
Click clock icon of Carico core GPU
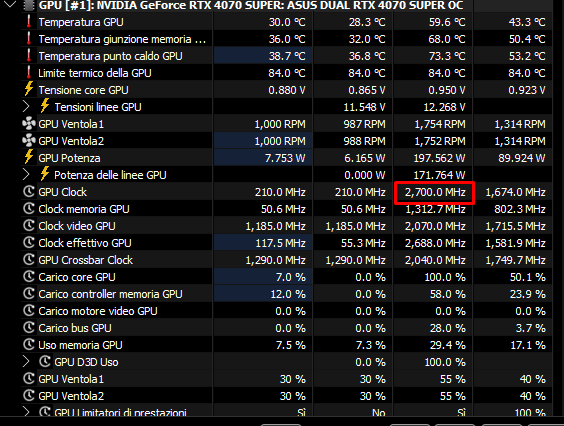[29, 276]
